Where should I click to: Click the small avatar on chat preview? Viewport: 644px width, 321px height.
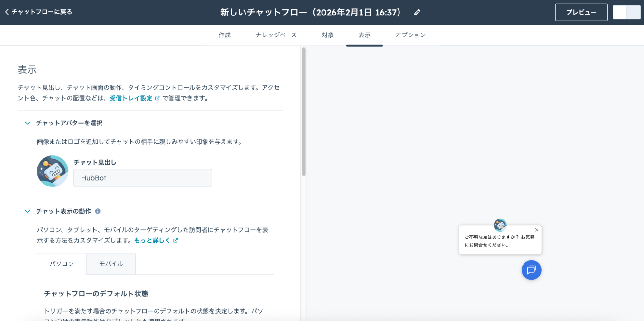tap(500, 225)
